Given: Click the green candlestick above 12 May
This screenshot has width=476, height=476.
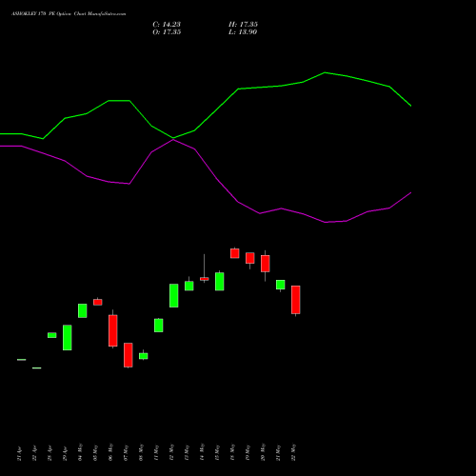Looking at the screenshot, I should [174, 295].
